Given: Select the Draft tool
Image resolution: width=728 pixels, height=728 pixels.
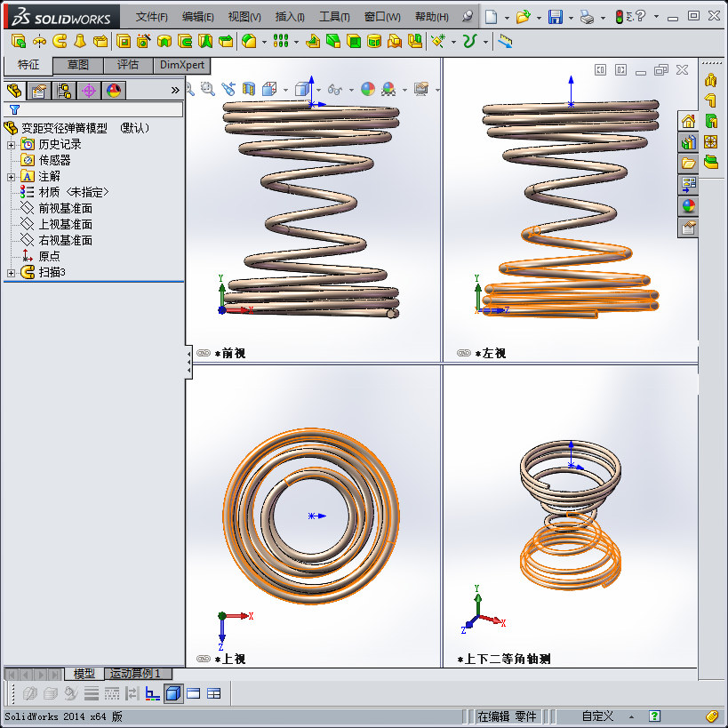Looking at the screenshot, I should [333, 41].
